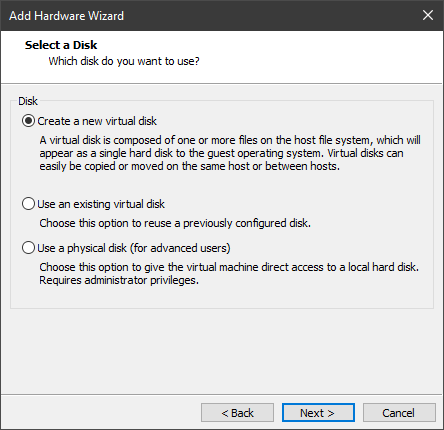Enable the Use a physical disk radio button

tap(28, 248)
